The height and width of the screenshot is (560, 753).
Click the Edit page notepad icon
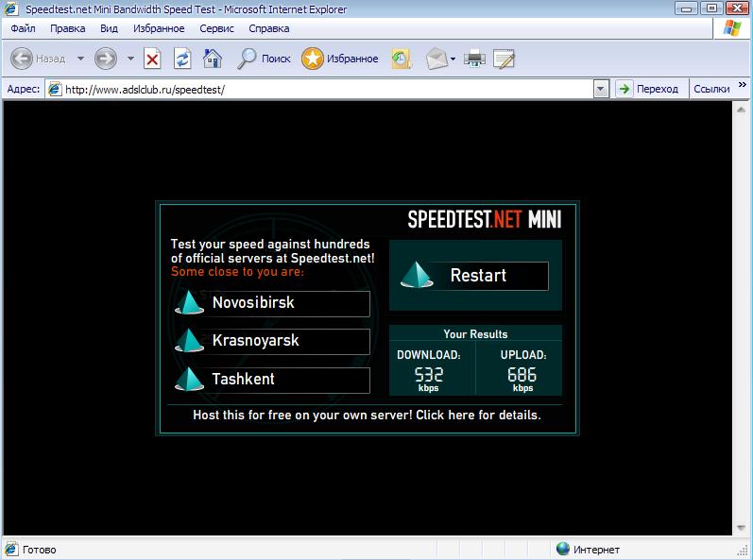[504, 59]
